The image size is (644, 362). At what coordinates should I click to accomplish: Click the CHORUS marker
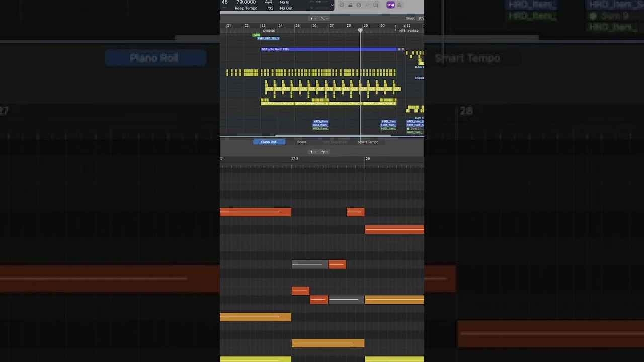click(269, 31)
